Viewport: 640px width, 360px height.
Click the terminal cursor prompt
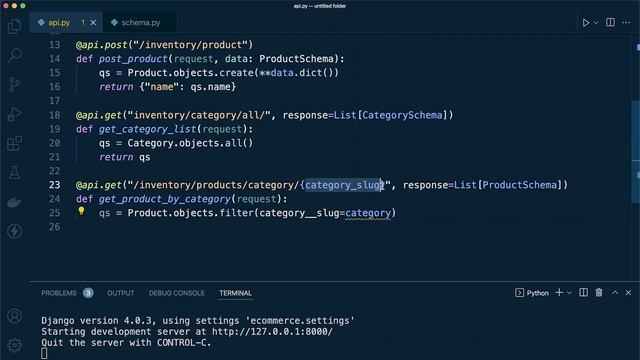44,354
